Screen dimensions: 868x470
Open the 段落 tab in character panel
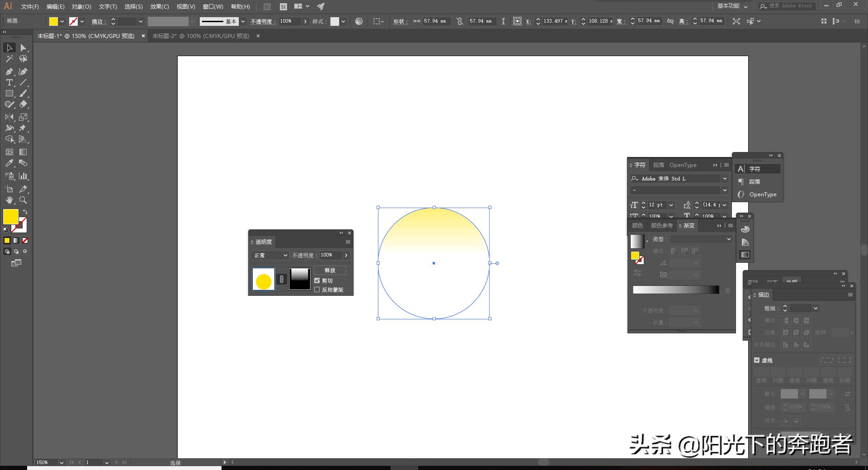tap(659, 165)
